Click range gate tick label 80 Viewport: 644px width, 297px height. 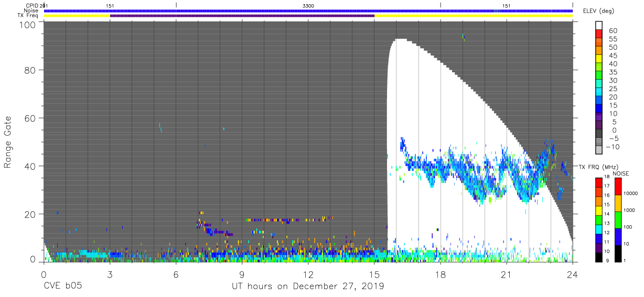(x=29, y=71)
